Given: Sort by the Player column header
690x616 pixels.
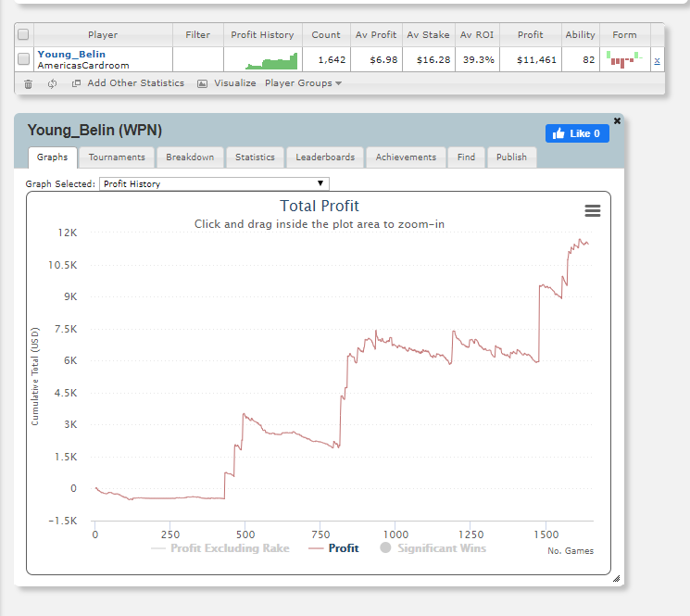Looking at the screenshot, I should pos(103,35).
